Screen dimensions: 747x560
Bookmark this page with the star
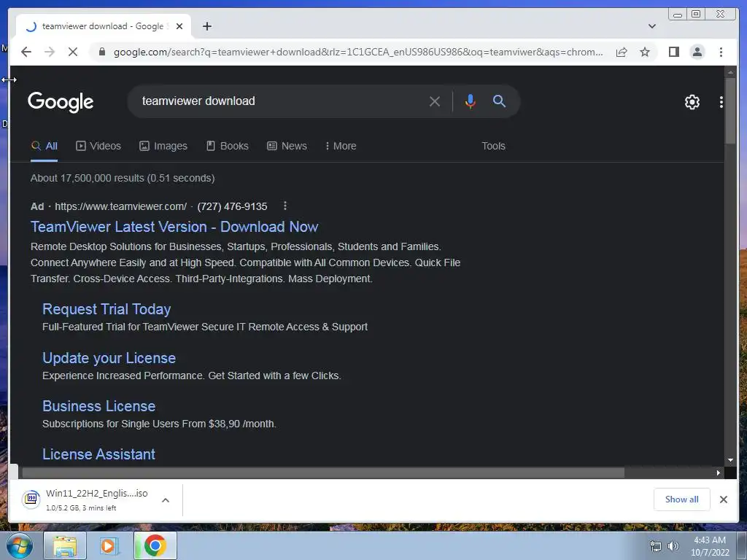(645, 52)
